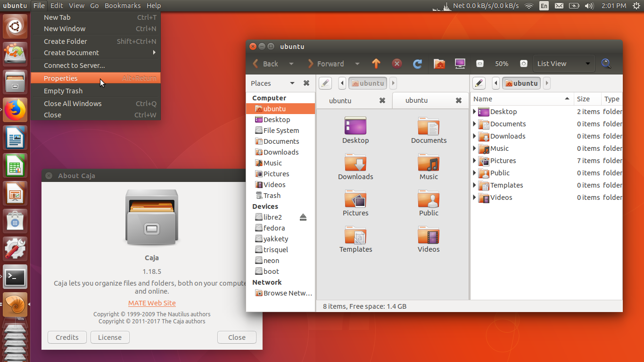Eject the libre2 device
The height and width of the screenshot is (362, 644).
303,217
